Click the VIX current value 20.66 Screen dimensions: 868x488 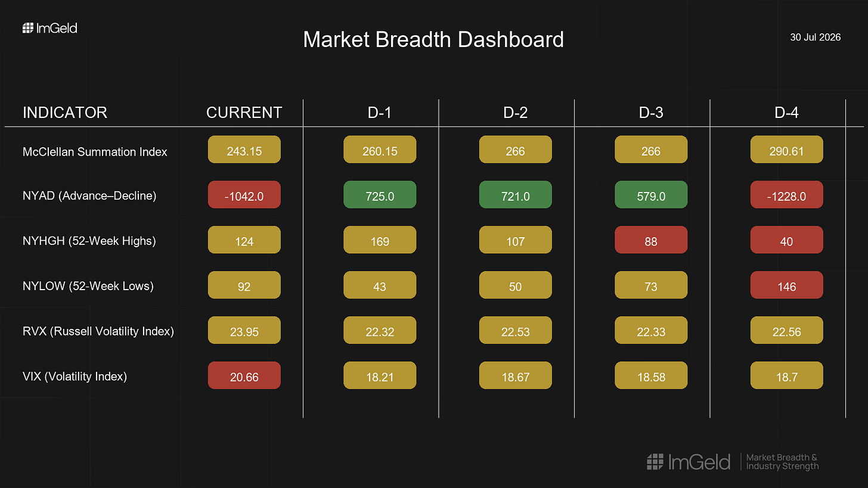(x=244, y=376)
